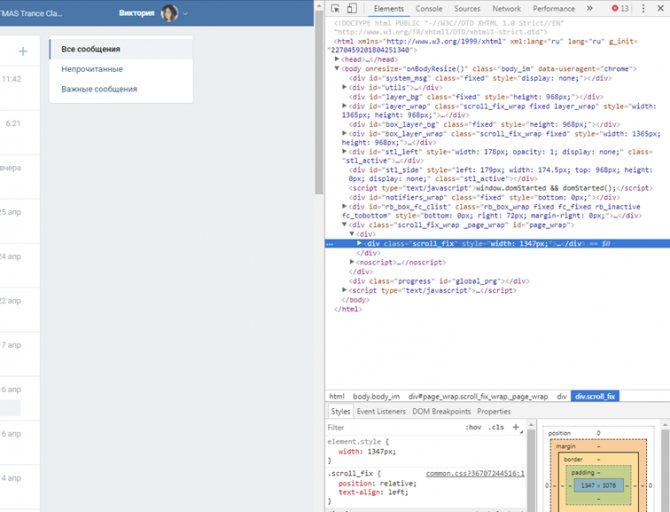The image size is (670, 512).
Task: Collapse the page_wrap div node
Action: tap(344, 224)
